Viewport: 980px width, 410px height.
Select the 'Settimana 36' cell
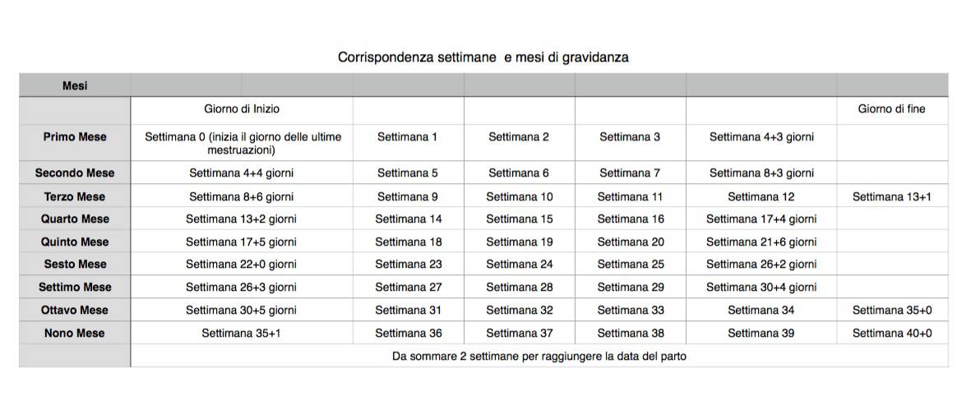(x=408, y=334)
